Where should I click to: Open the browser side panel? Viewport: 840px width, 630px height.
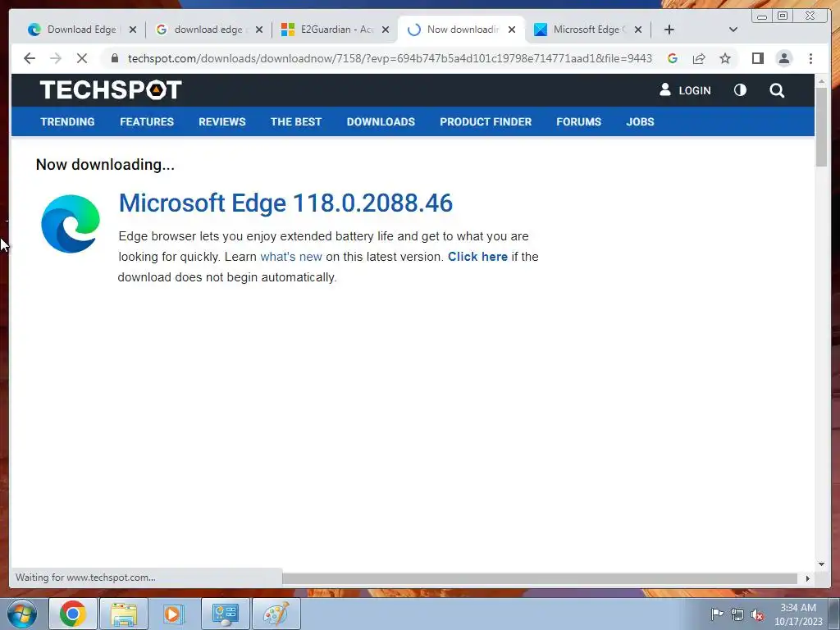pos(757,58)
